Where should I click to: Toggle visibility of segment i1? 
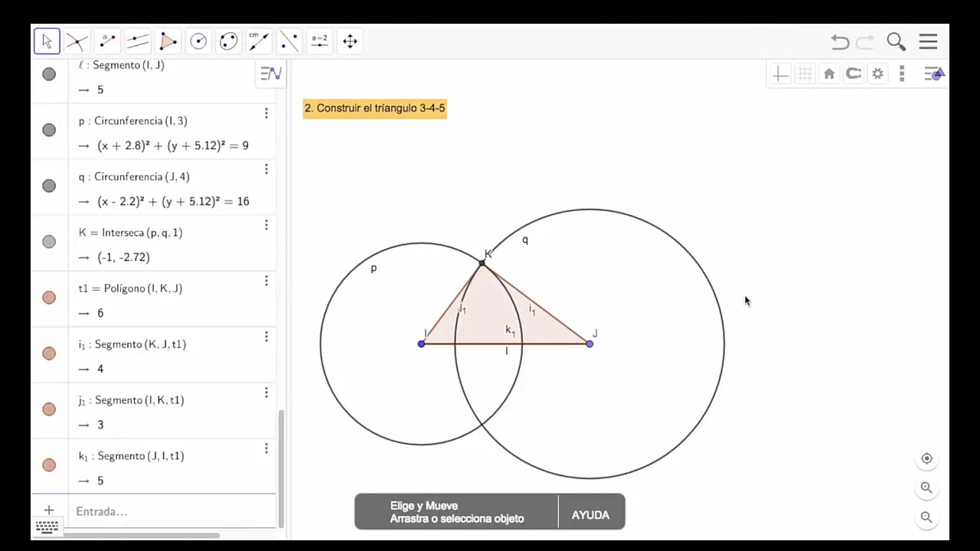49,354
